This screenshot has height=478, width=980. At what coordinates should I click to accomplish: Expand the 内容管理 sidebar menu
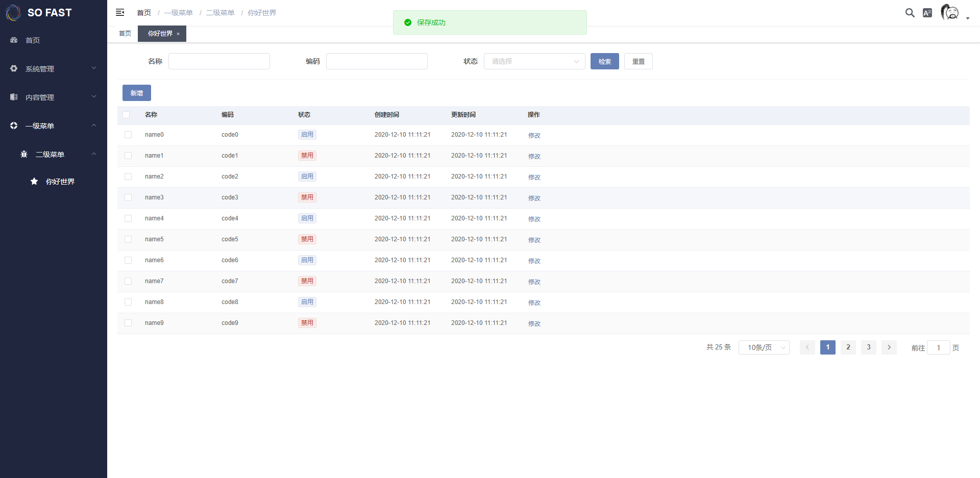tap(54, 97)
